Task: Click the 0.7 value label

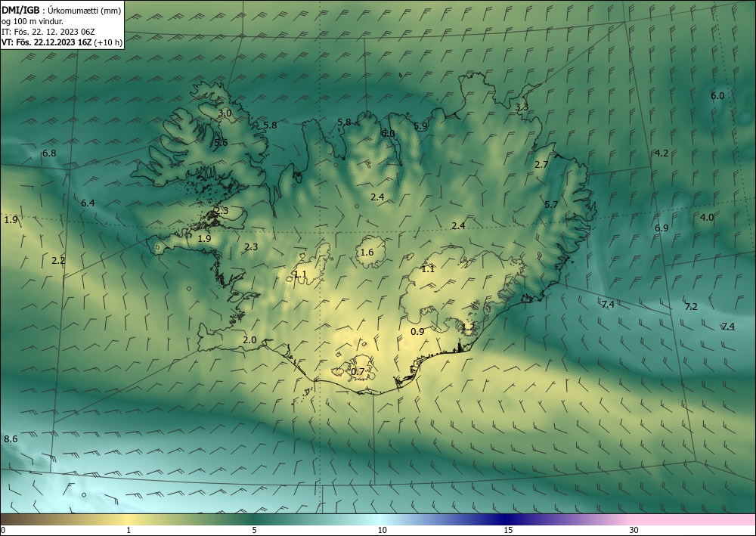Action: 358,371
